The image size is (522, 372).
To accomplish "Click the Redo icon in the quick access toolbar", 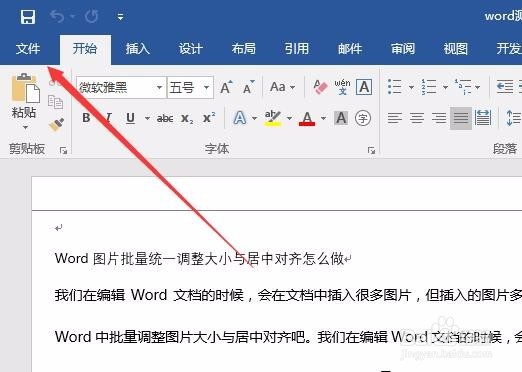I will point(91,16).
